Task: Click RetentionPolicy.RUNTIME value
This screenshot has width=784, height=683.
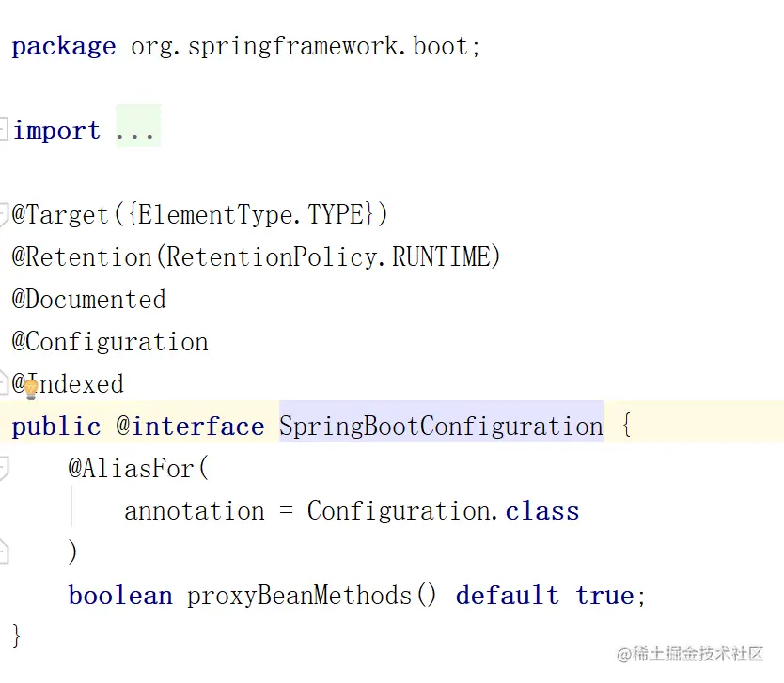Action: coord(328,256)
